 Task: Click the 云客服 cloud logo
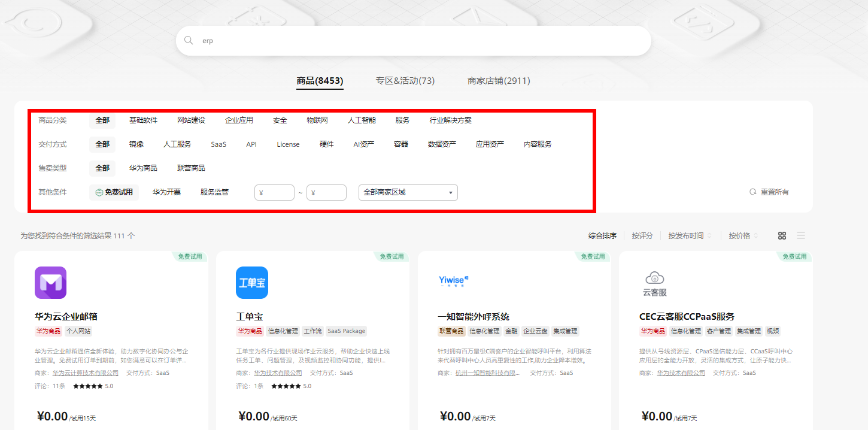pyautogui.click(x=655, y=284)
